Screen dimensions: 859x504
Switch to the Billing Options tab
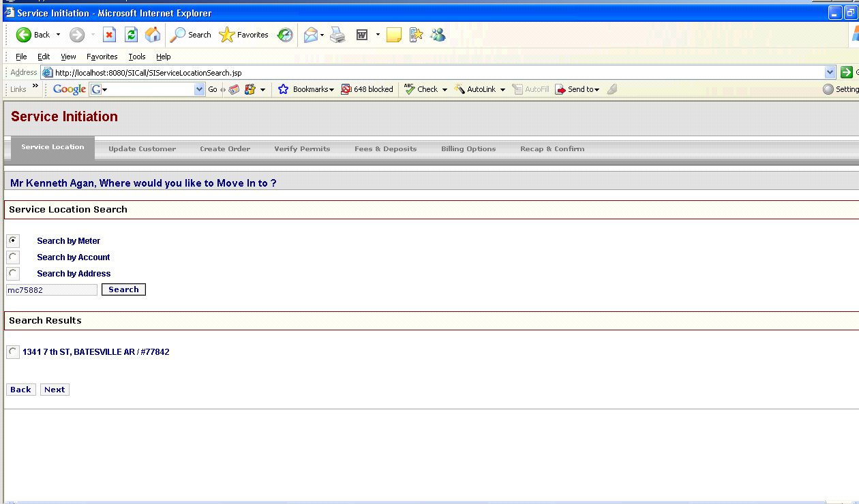pyautogui.click(x=468, y=148)
